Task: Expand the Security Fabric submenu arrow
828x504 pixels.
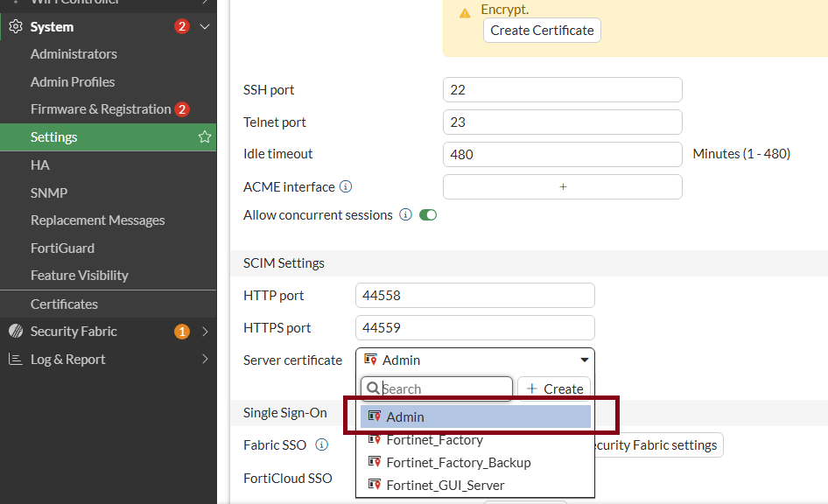Action: point(205,332)
